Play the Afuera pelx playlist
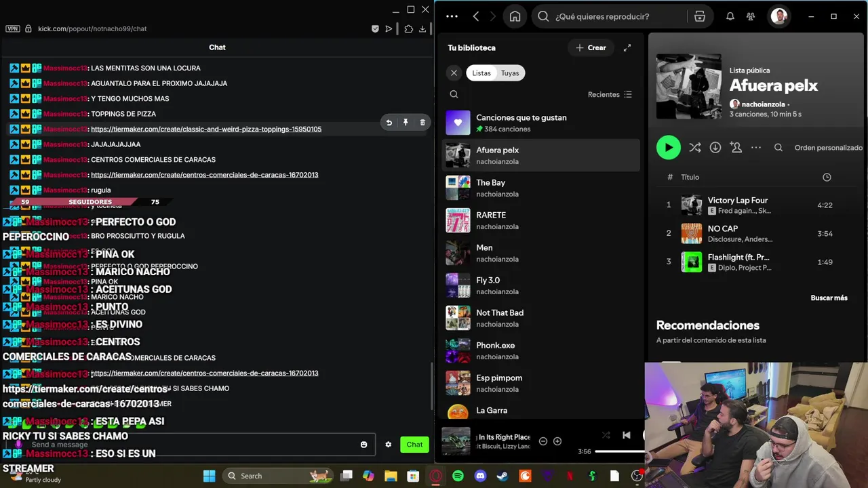Viewport: 868px width, 488px height. 669,147
